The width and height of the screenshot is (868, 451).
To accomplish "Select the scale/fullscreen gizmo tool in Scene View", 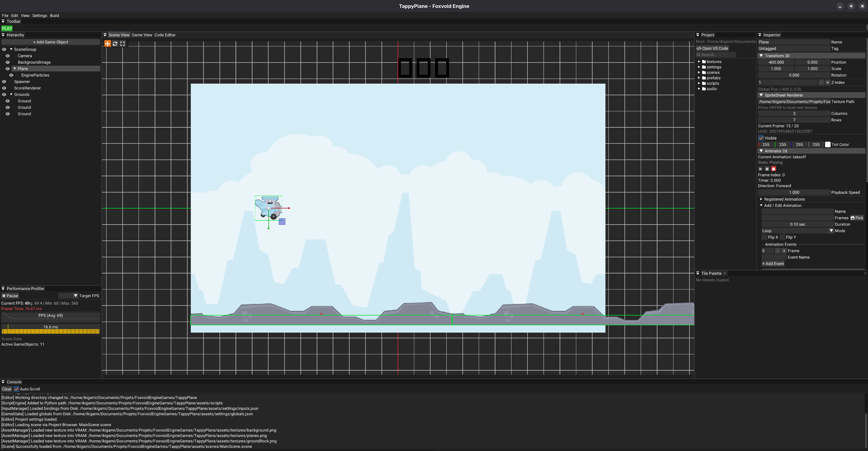I will [x=123, y=43].
